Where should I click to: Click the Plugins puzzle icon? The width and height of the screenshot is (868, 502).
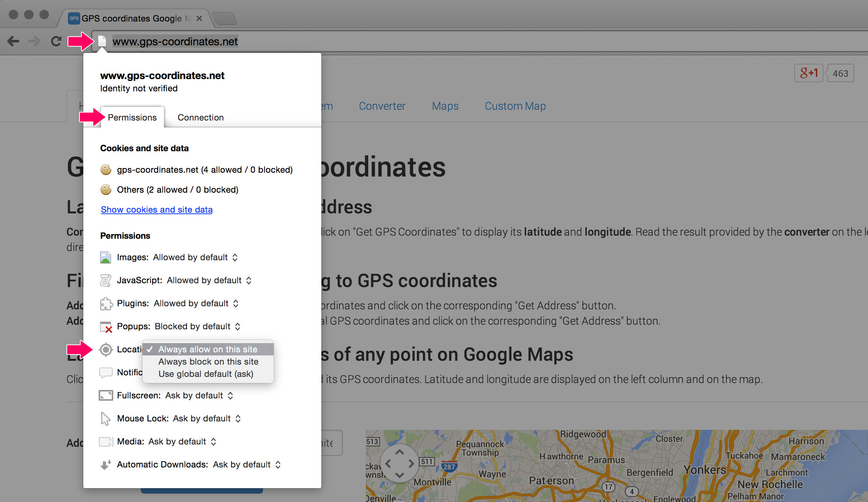(106, 304)
